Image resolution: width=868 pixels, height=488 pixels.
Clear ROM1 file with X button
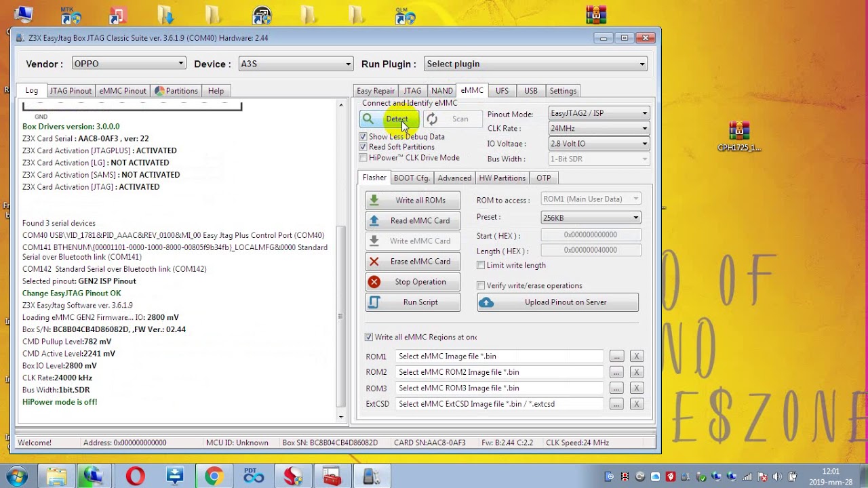point(636,357)
